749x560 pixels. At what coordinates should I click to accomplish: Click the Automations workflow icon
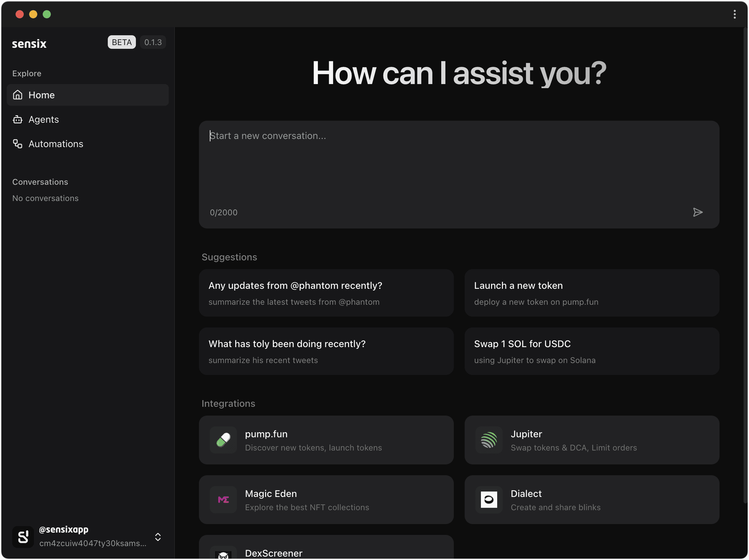(x=18, y=144)
